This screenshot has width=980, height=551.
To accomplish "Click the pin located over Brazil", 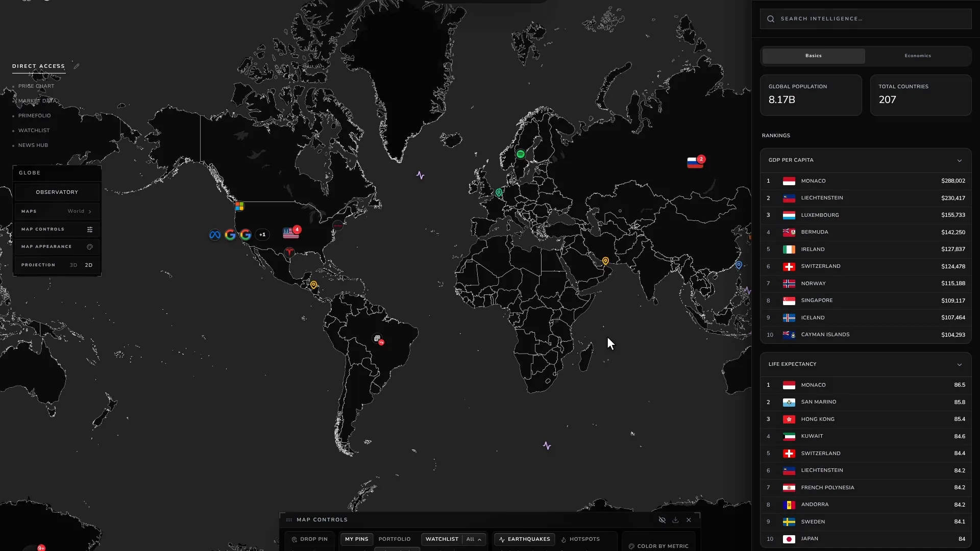I will 378,339.
